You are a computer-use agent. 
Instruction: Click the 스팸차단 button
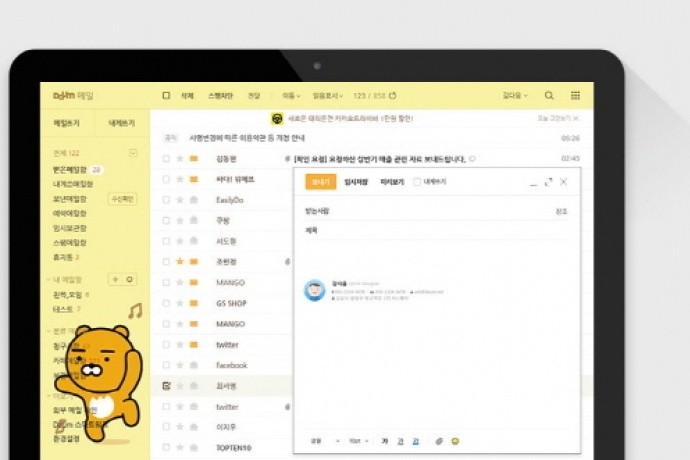tap(220, 96)
